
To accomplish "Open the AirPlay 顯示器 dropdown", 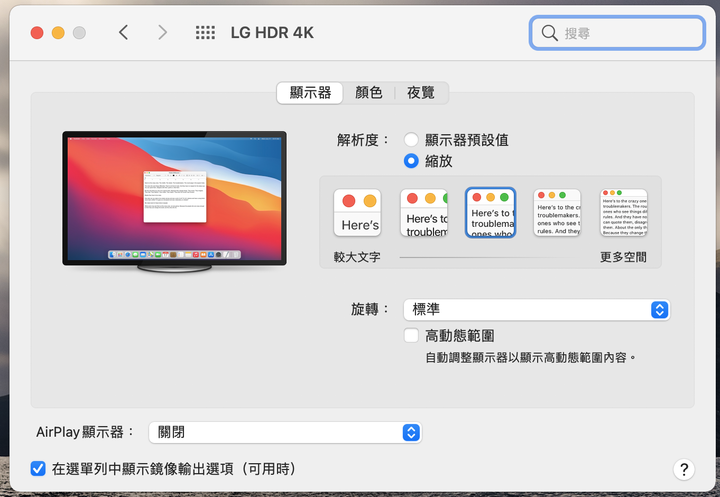I will pyautogui.click(x=285, y=432).
